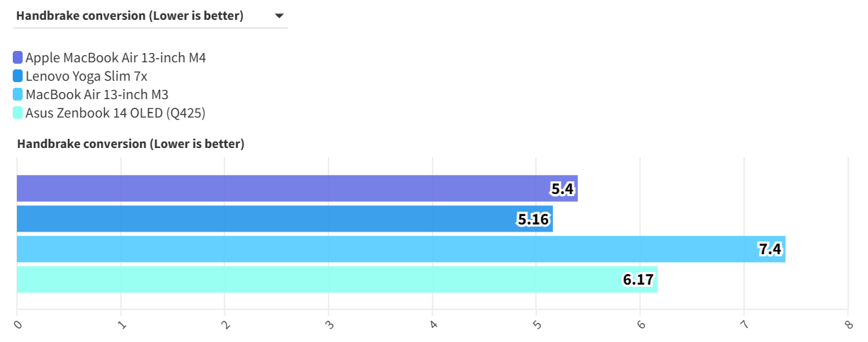868x342 pixels.
Task: Toggle Lenovo Yoga Slim 7x legend swatch
Action: pyautogui.click(x=18, y=76)
